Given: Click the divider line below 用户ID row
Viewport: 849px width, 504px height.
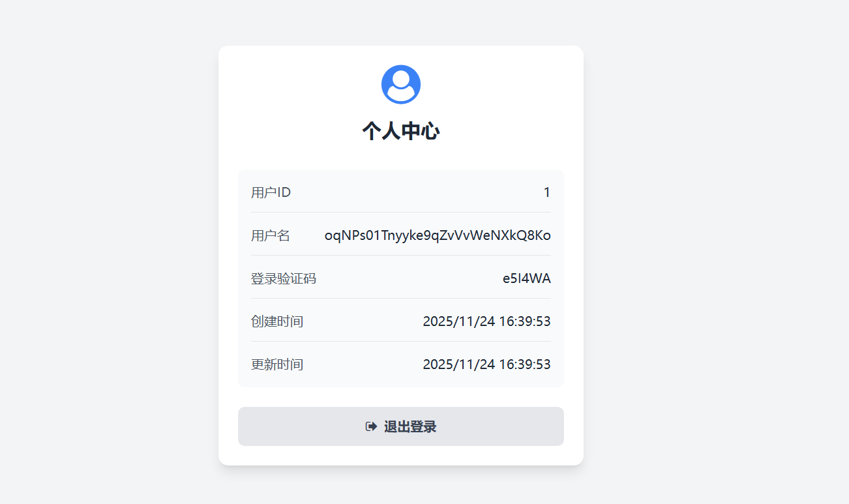Looking at the screenshot, I should click(x=400, y=212).
